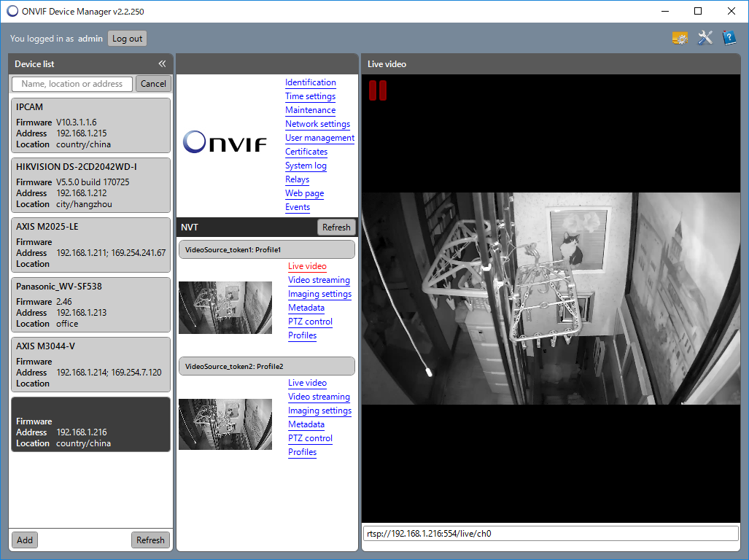The width and height of the screenshot is (749, 560).
Task: Open Live video for Profile2
Action: [307, 382]
